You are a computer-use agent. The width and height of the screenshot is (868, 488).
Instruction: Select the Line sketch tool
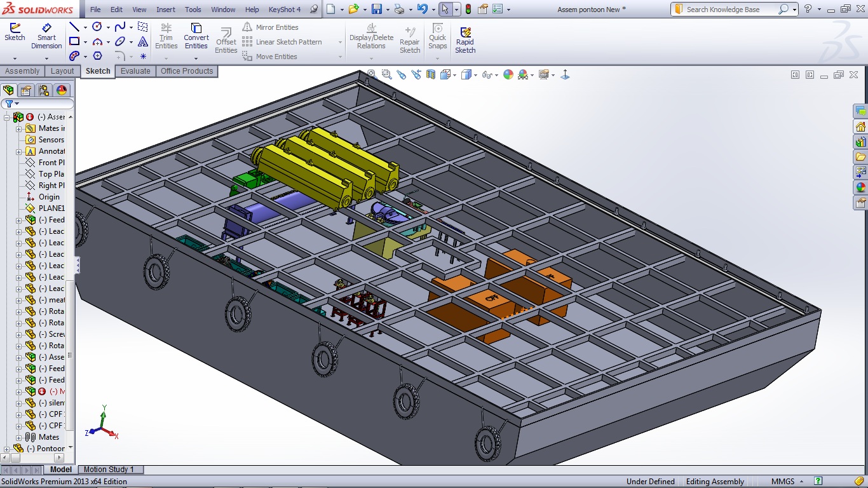pyautogui.click(x=74, y=27)
